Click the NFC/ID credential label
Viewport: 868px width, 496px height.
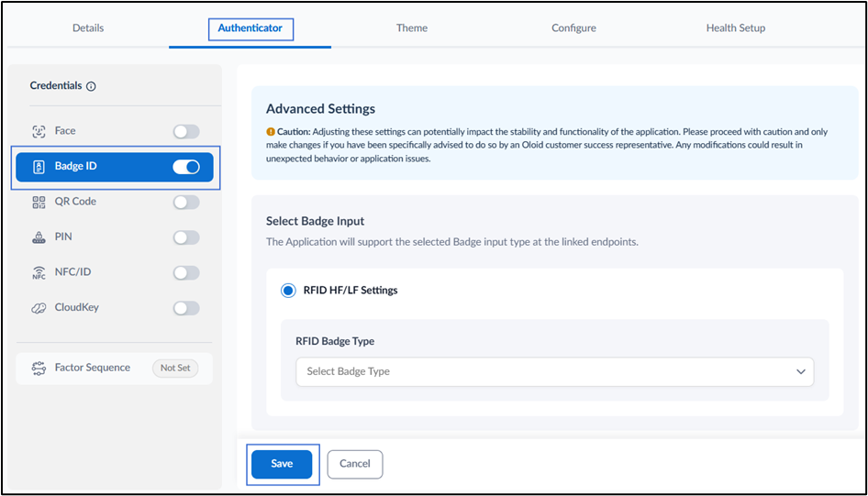(72, 272)
